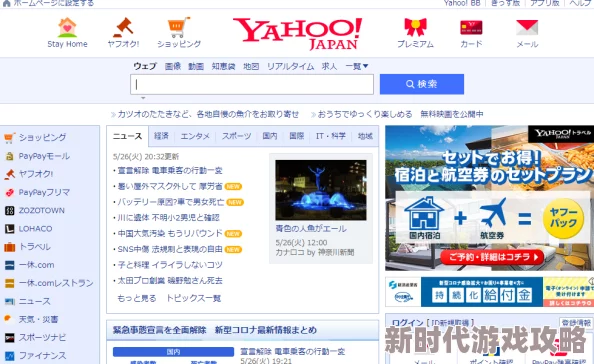Switch to the エンタメ news tab
The image size is (594, 364).
point(195,136)
